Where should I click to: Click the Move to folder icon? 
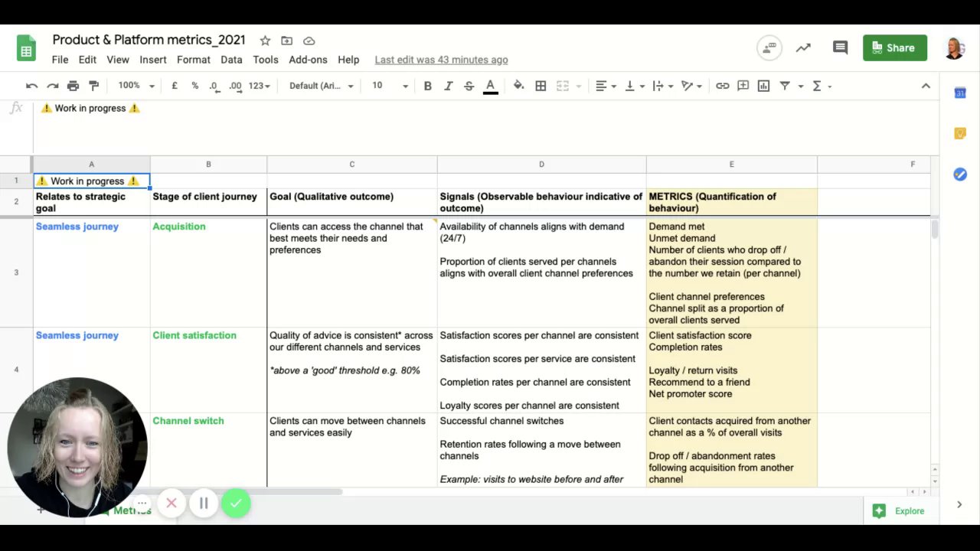click(x=286, y=41)
